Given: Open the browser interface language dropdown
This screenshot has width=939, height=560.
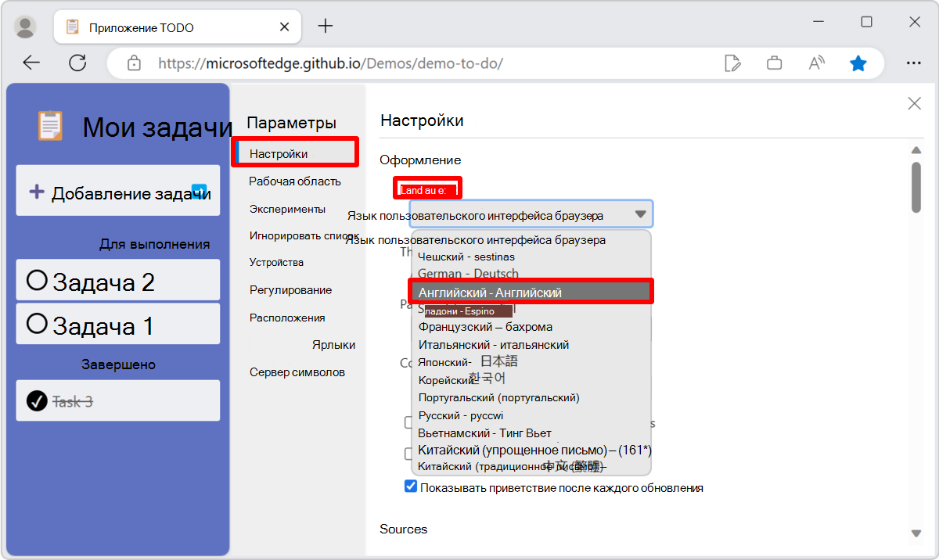Looking at the screenshot, I should coord(531,214).
